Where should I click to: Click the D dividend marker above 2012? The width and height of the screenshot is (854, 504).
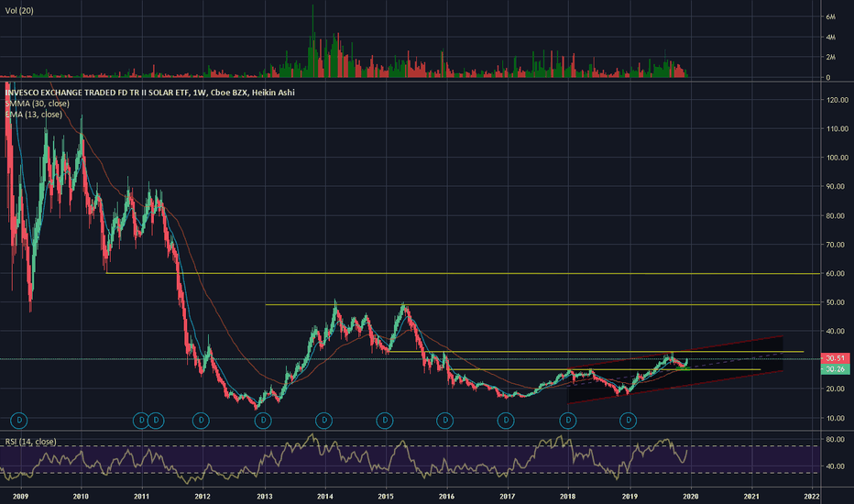click(201, 420)
